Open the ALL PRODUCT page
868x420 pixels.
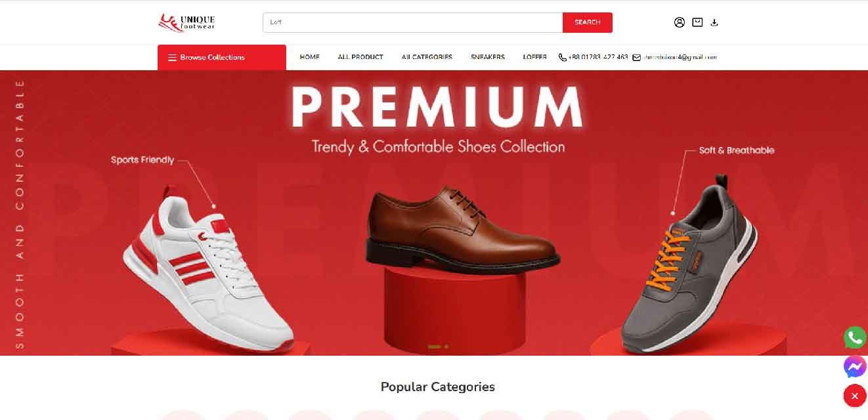(x=360, y=57)
